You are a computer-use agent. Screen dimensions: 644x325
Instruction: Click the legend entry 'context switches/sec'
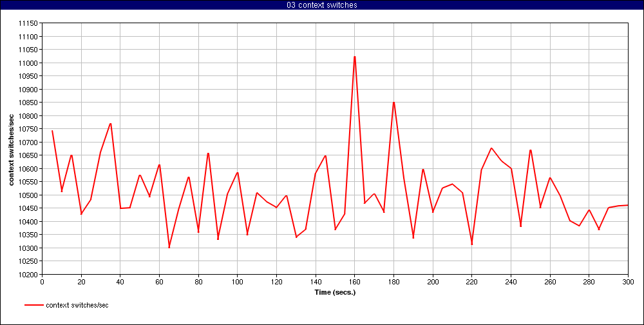77,305
